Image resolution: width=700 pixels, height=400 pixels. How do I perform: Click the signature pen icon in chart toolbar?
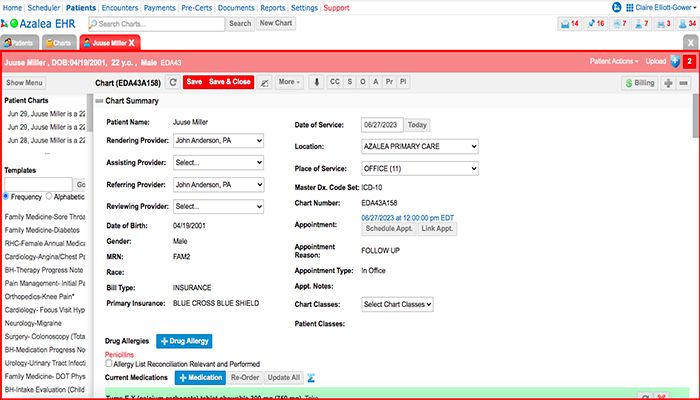[265, 82]
